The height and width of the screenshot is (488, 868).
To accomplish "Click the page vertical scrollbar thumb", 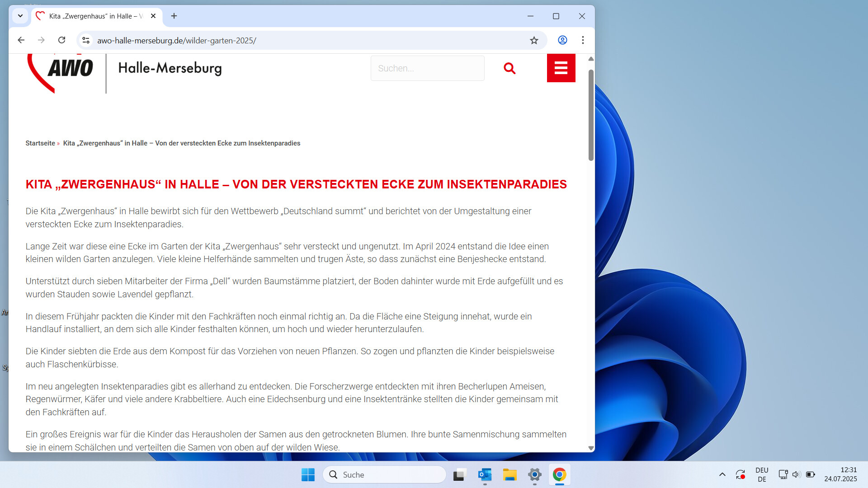I will click(591, 115).
